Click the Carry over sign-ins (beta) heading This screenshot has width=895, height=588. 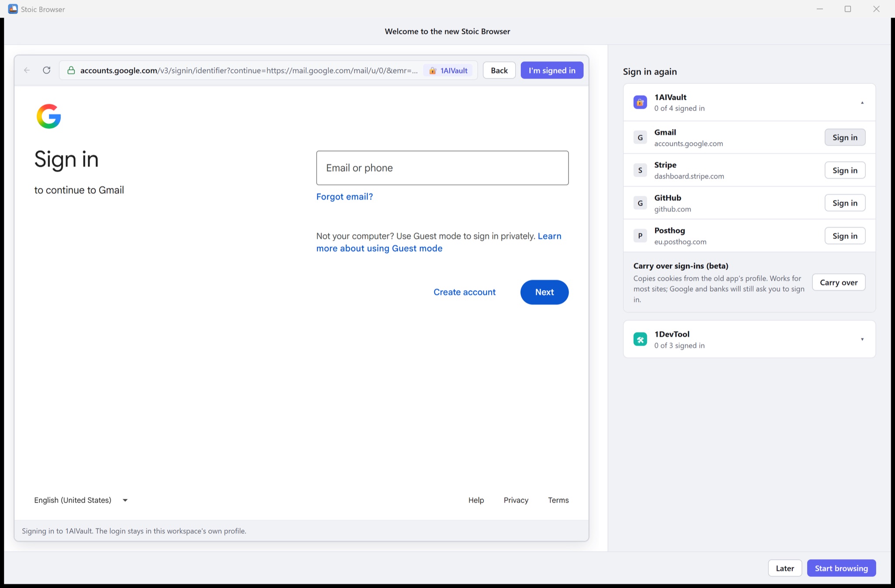[x=681, y=266]
